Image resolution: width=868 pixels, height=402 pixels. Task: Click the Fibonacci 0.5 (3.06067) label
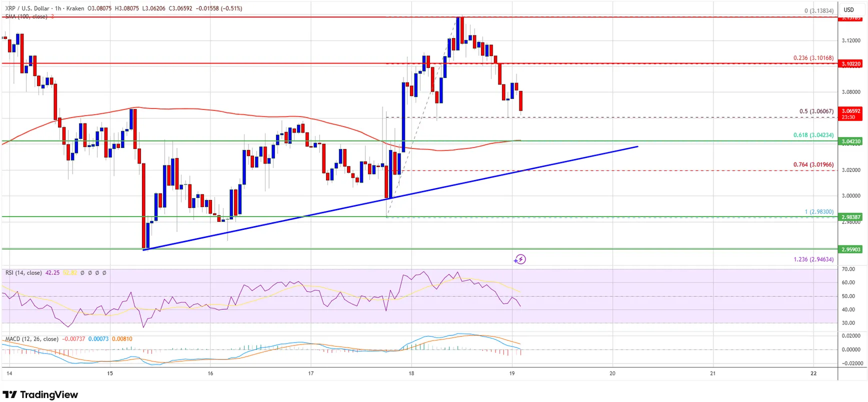click(816, 111)
